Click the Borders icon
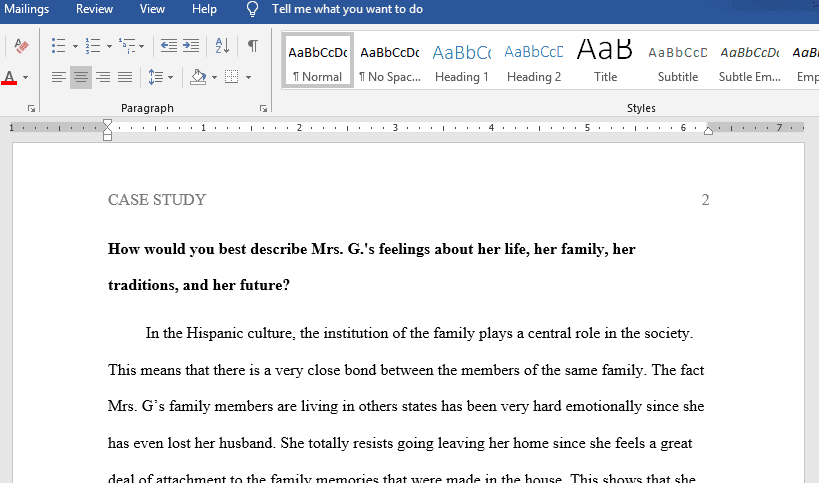Screen dimensions: 819x483 click(231, 77)
